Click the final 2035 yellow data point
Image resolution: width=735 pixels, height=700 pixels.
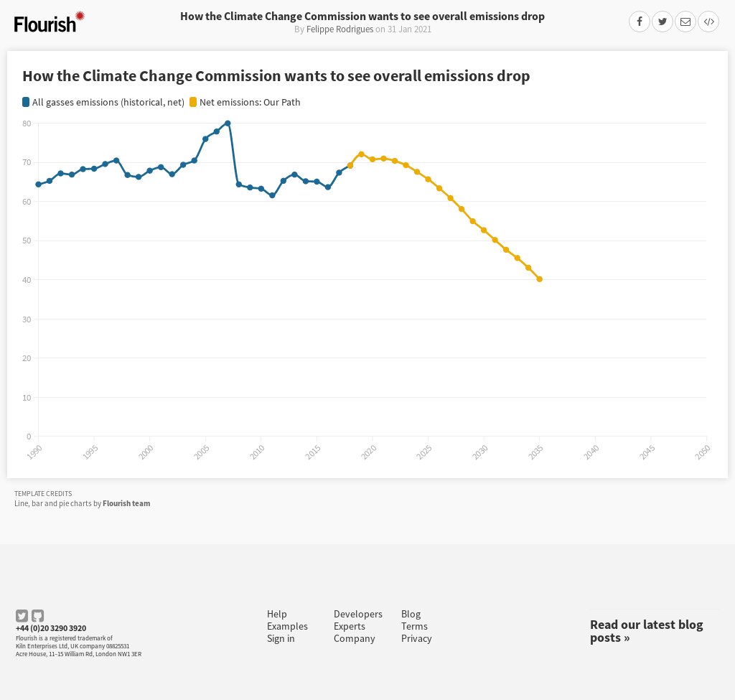pos(539,279)
